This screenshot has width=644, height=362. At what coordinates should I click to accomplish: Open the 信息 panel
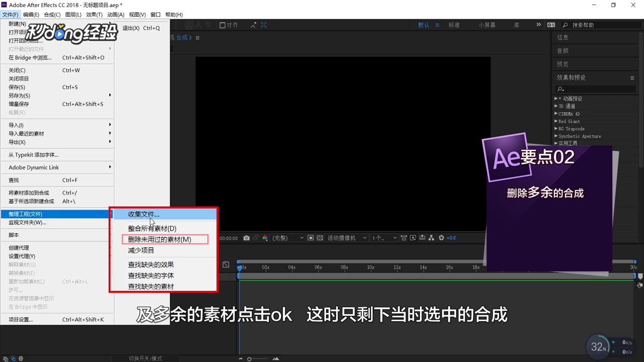point(562,37)
